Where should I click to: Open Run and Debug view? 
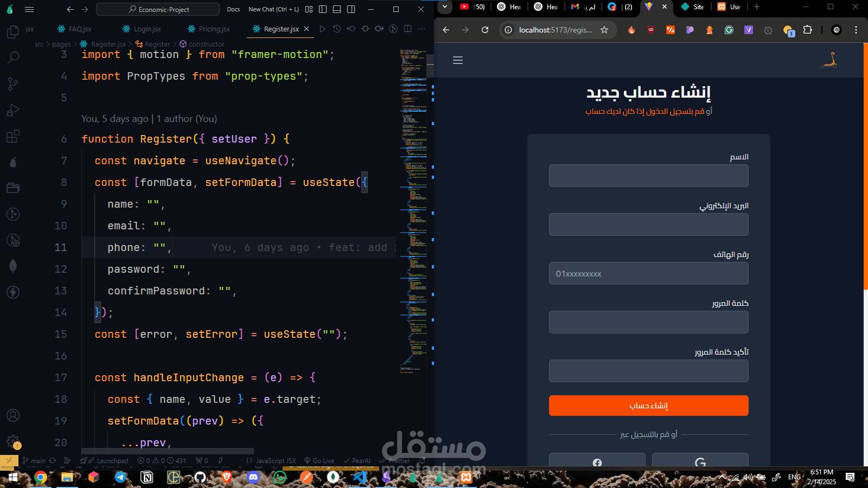(x=13, y=110)
